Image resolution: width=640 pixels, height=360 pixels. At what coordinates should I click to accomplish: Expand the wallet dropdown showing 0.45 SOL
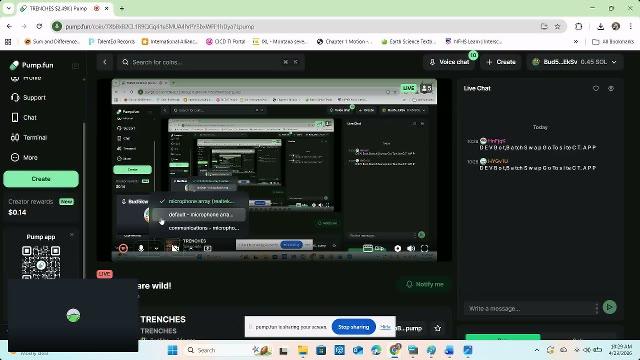(x=575, y=62)
